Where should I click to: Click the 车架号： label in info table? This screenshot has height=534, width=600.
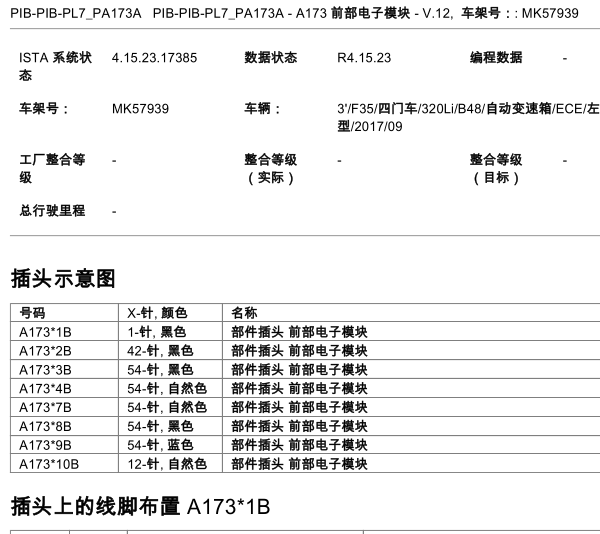pyautogui.click(x=44, y=109)
